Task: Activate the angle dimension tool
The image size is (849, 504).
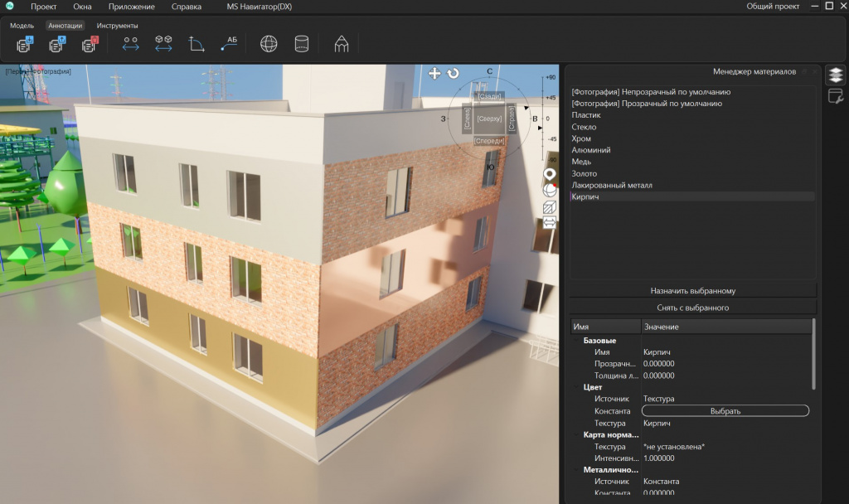Action: pos(196,45)
